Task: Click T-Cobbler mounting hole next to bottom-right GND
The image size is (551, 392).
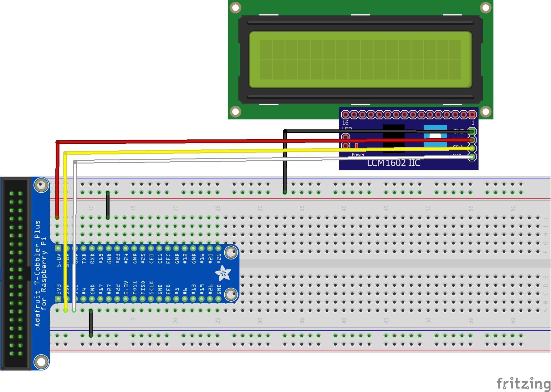Action: click(x=231, y=294)
